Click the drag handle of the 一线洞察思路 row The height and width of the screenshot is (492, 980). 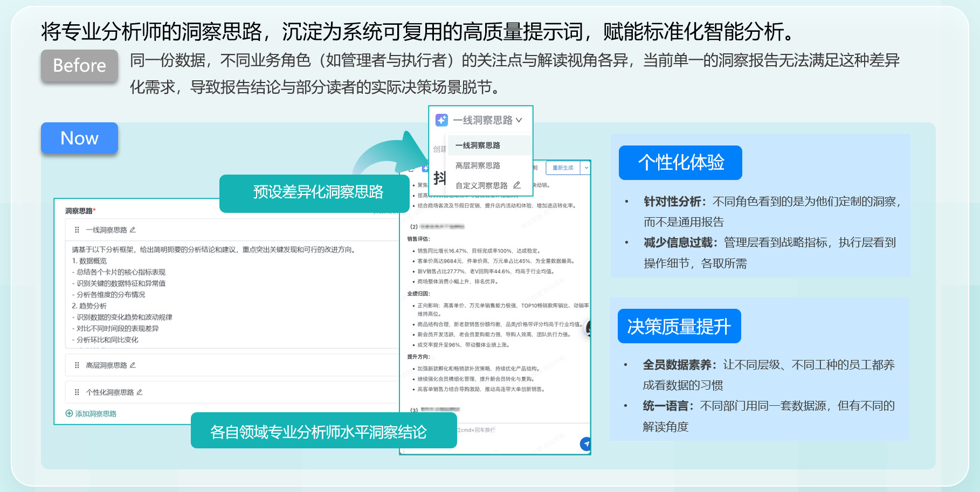pyautogui.click(x=77, y=230)
